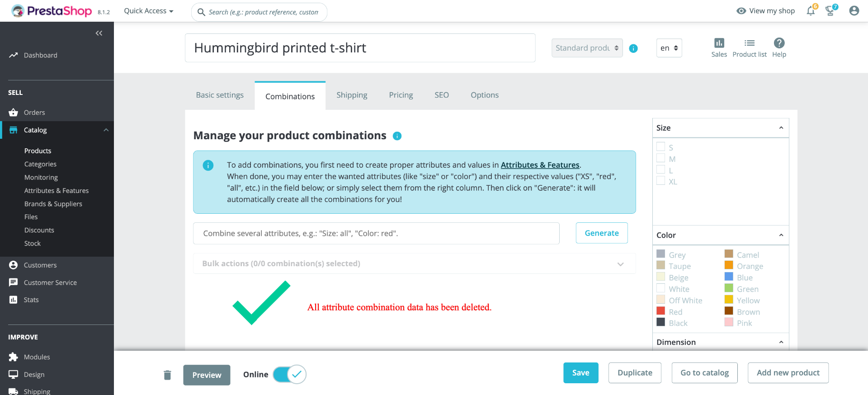The image size is (868, 395).
Task: Open the user profile avatar icon
Action: [854, 11]
